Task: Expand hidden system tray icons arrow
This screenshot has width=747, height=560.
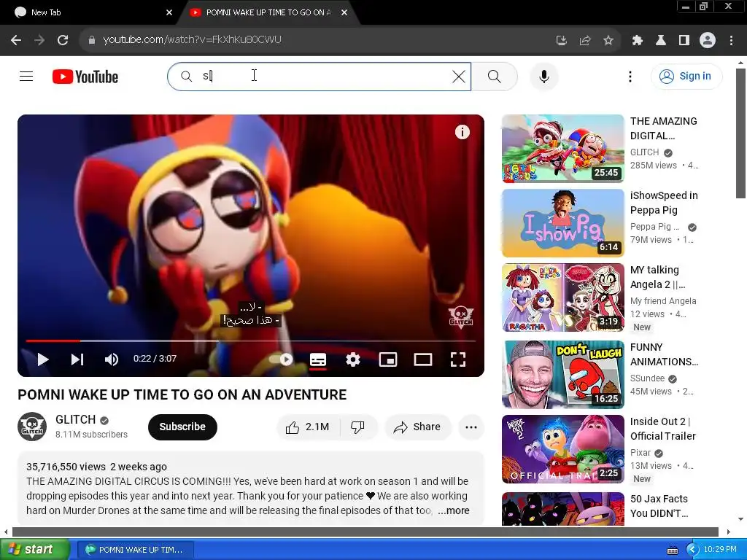Action: click(692, 550)
